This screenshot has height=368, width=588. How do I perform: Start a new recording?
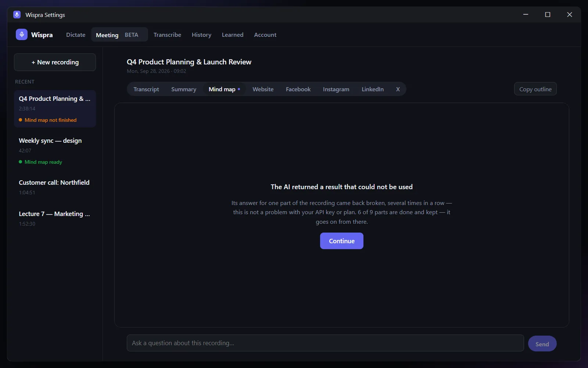(55, 62)
